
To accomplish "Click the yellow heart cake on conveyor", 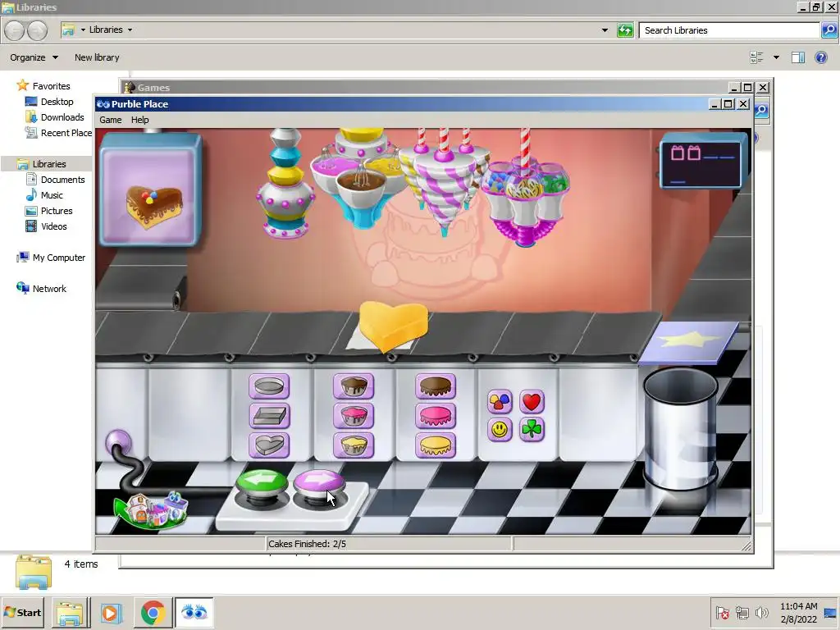I will [394, 326].
